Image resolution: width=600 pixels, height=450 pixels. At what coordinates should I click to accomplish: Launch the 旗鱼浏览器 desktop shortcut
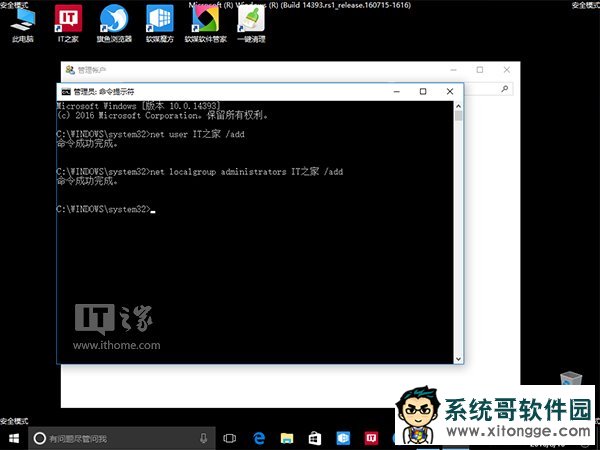(x=114, y=24)
